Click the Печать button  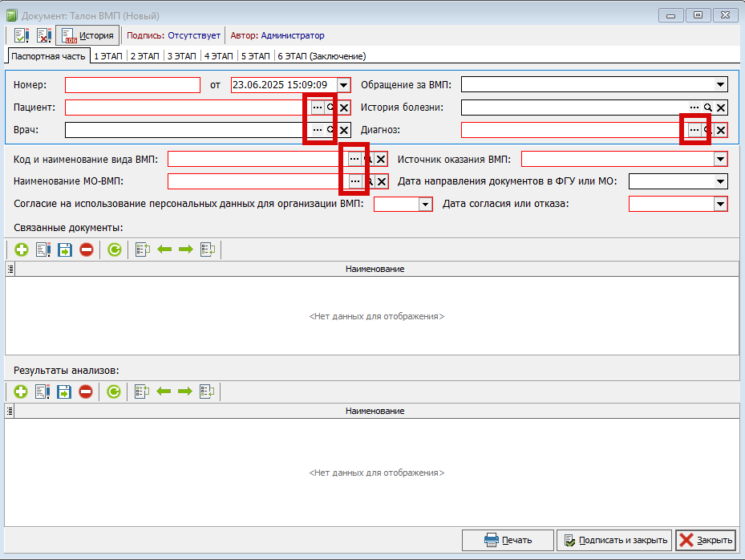(508, 540)
